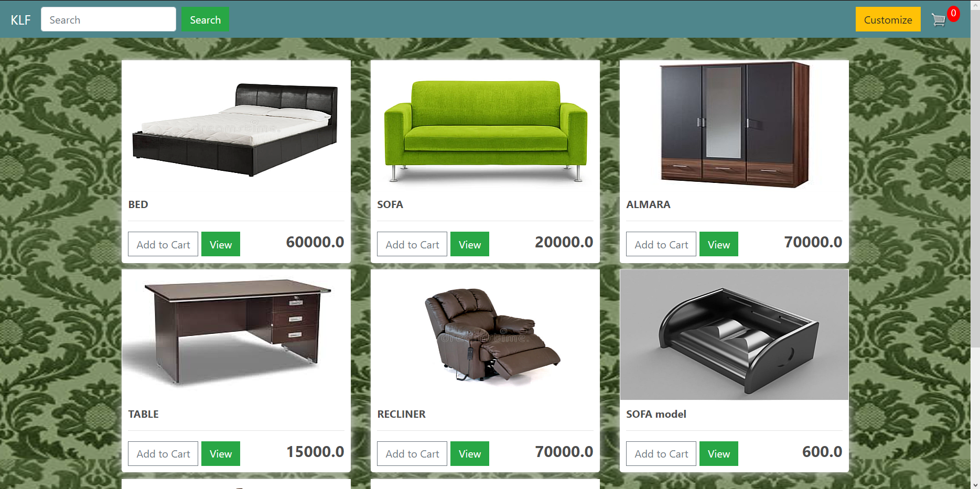980x489 pixels.
Task: Click the KLF brand logo
Action: pos(20,20)
